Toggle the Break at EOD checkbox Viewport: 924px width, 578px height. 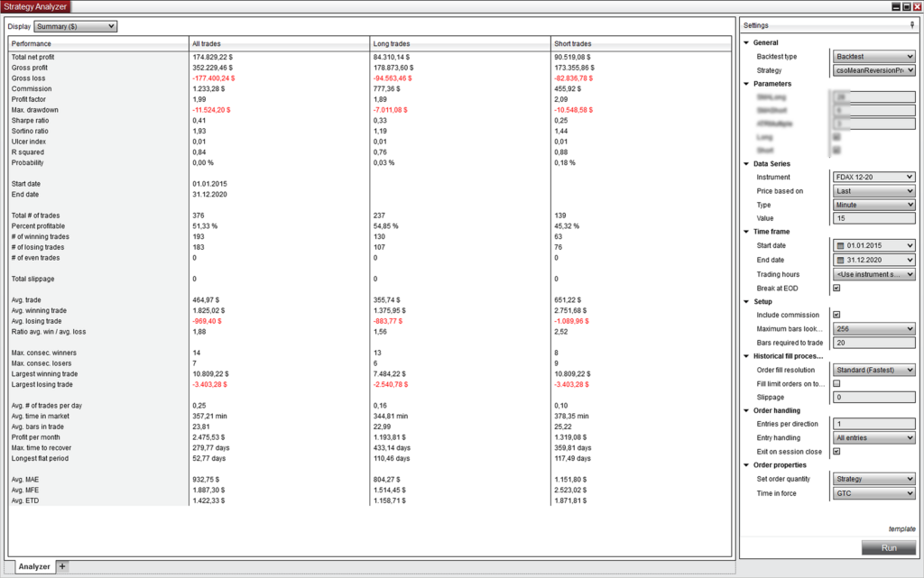point(836,288)
